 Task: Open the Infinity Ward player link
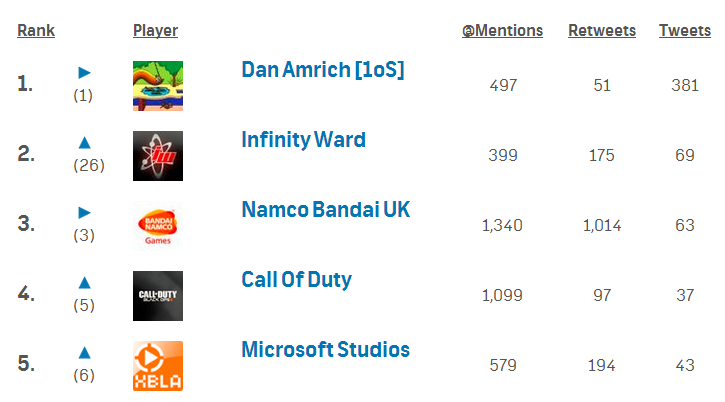[x=303, y=140]
